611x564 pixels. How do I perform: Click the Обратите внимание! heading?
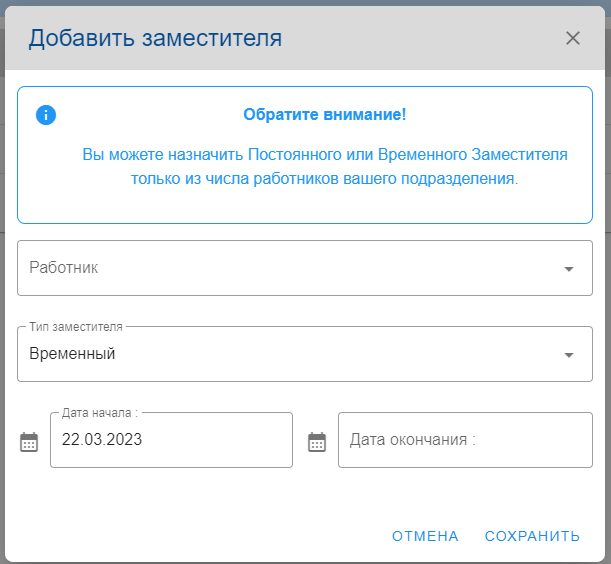coord(324,115)
